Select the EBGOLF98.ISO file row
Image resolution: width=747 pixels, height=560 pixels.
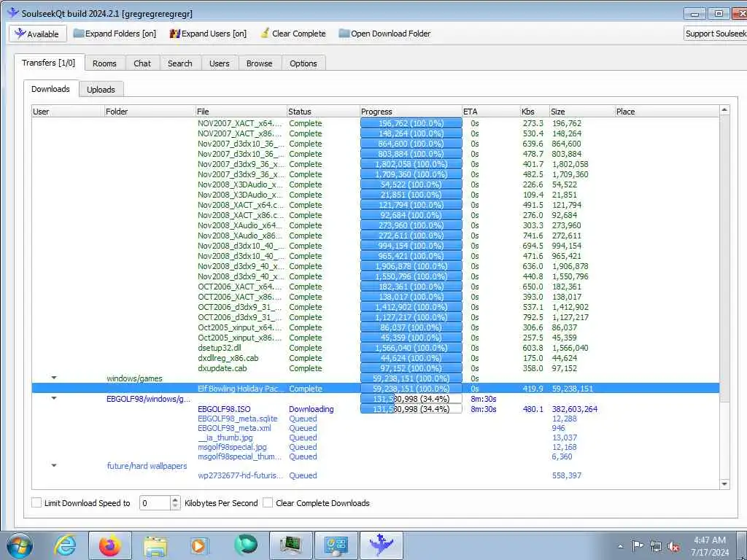[x=376, y=409]
